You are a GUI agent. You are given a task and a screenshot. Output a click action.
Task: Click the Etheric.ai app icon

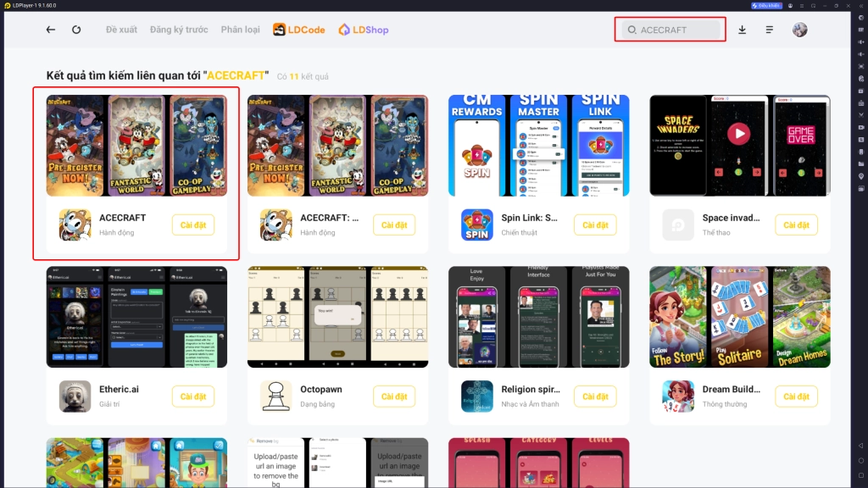pos(75,396)
